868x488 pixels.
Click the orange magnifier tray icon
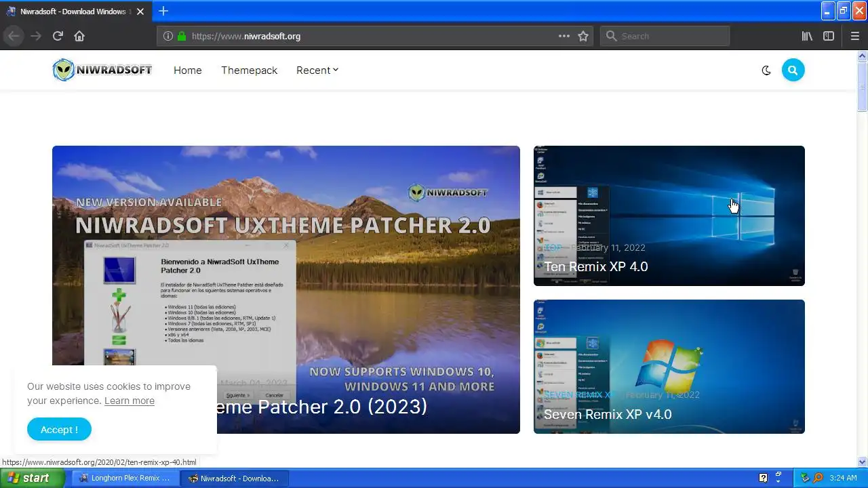tap(818, 478)
